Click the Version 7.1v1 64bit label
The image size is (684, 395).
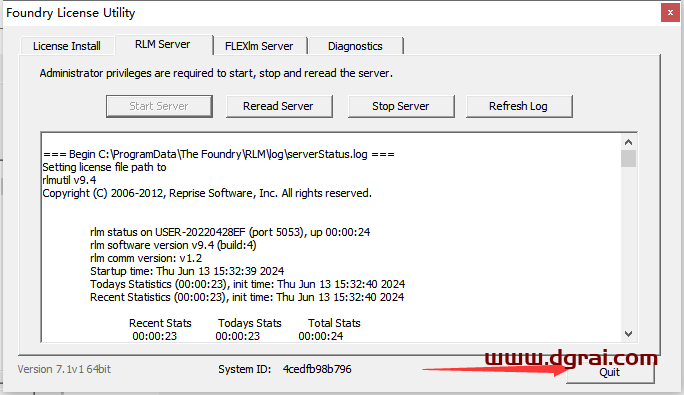64,369
